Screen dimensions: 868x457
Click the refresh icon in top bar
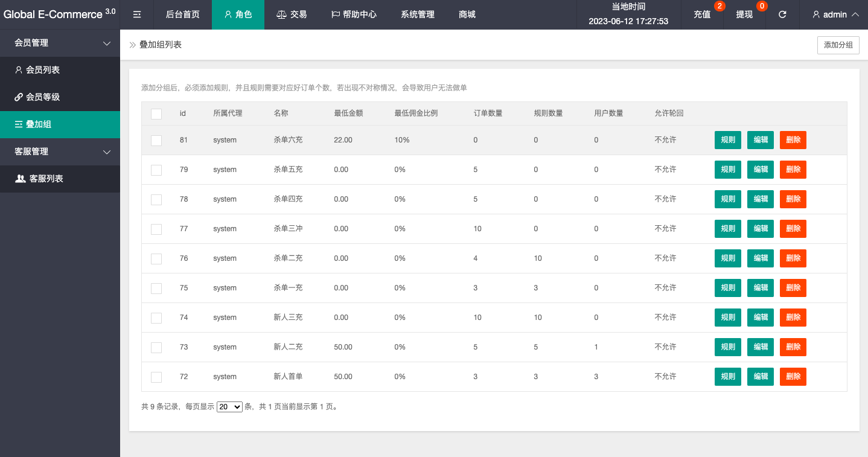pyautogui.click(x=782, y=14)
